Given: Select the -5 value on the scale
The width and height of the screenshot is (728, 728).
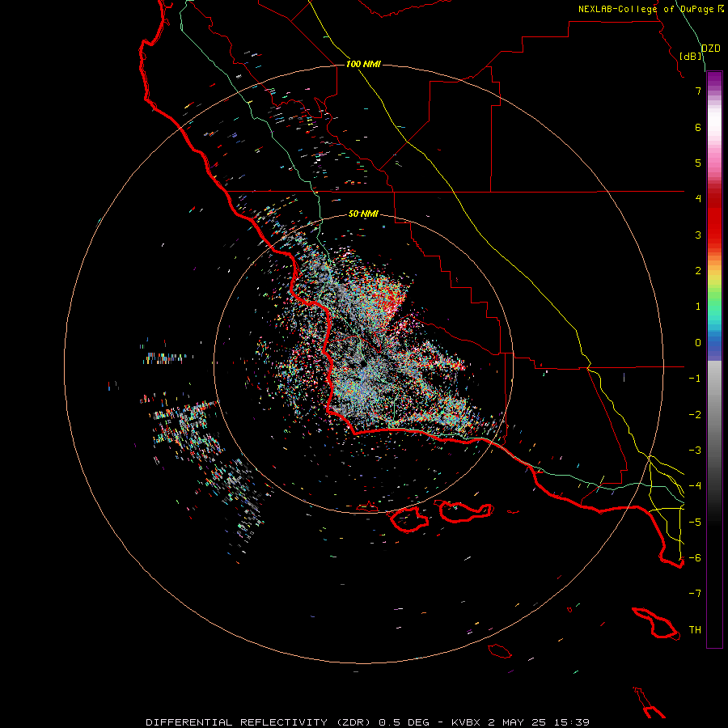Looking at the screenshot, I should pyautogui.click(x=695, y=523).
